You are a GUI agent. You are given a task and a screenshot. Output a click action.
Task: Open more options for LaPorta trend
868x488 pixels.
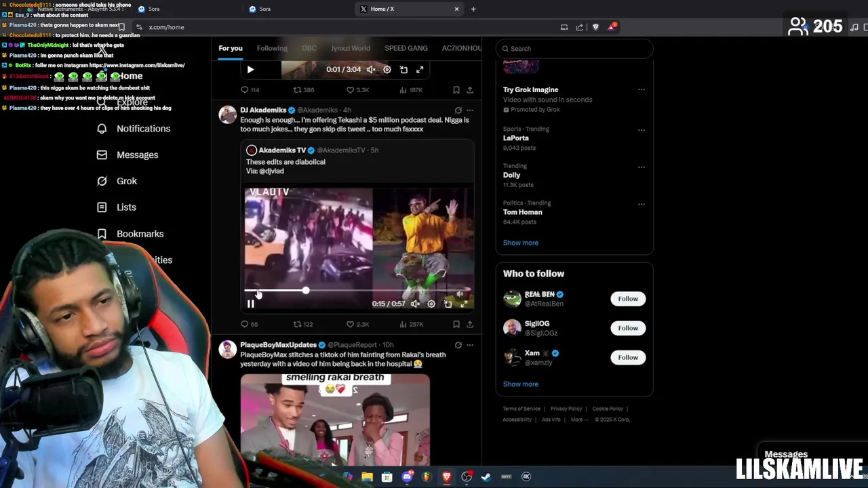click(x=642, y=129)
